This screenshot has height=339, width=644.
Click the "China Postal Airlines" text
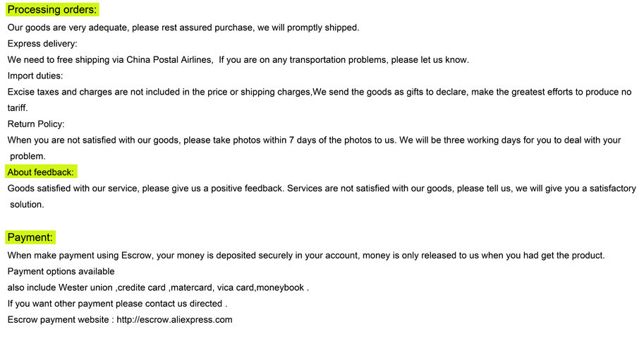(x=169, y=60)
